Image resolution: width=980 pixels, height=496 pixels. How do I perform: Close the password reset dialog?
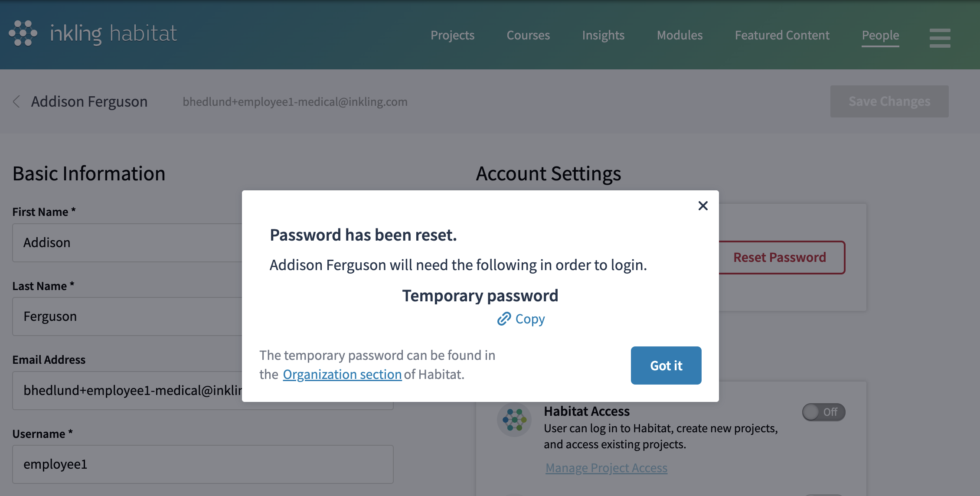(x=703, y=206)
